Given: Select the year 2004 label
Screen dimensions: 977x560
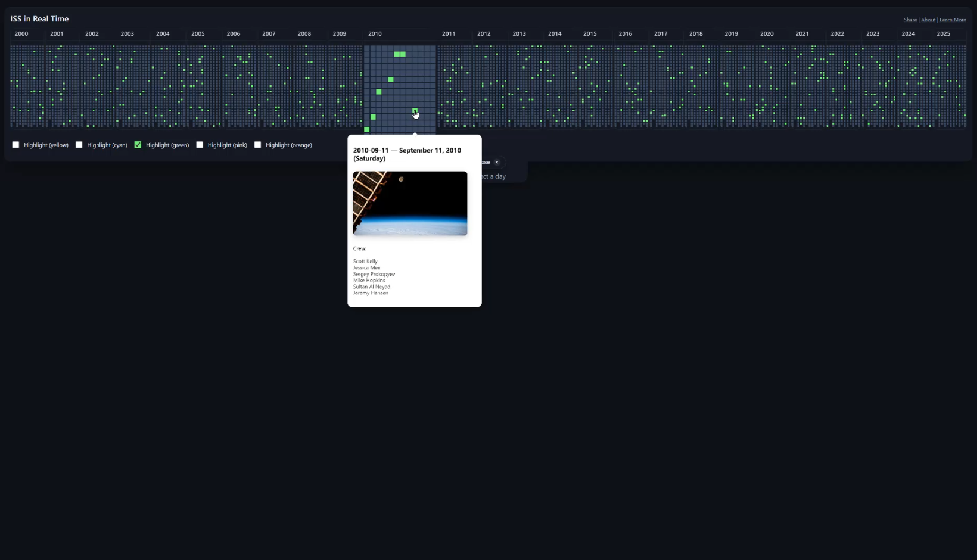Looking at the screenshot, I should (163, 34).
